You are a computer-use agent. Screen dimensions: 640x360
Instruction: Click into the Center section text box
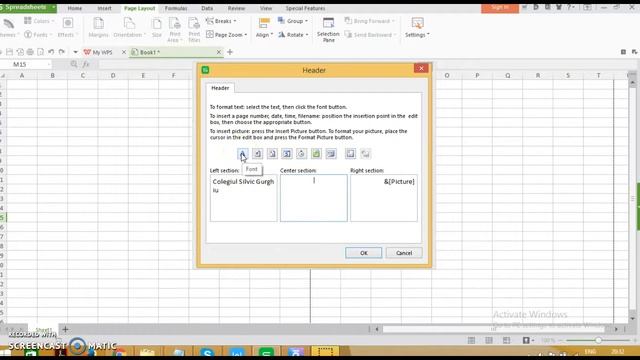(x=314, y=198)
